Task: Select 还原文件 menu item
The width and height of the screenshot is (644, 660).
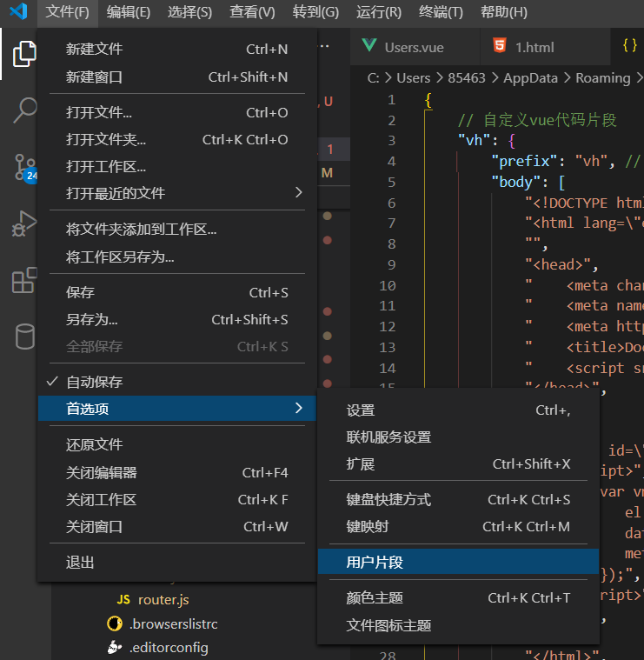Action: point(176,444)
